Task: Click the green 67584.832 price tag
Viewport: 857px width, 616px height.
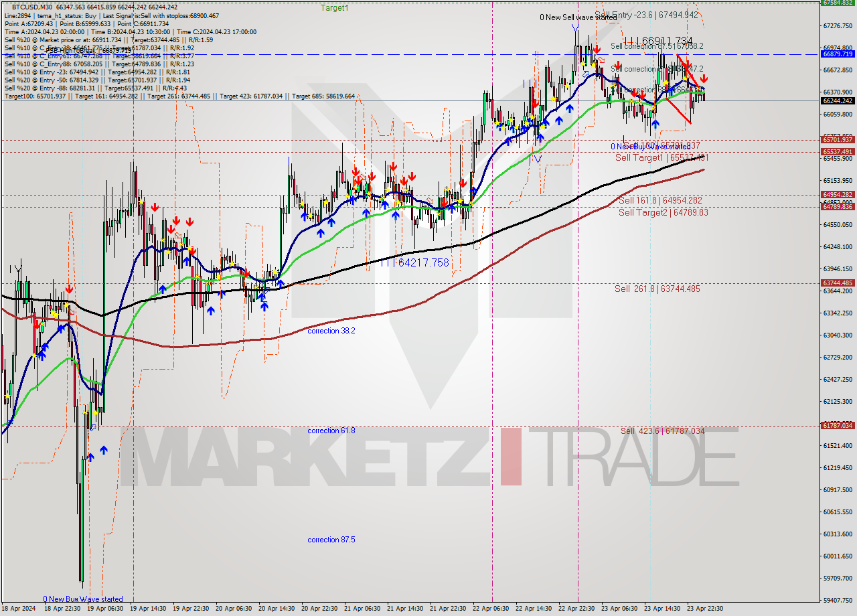Action: [x=837, y=3]
